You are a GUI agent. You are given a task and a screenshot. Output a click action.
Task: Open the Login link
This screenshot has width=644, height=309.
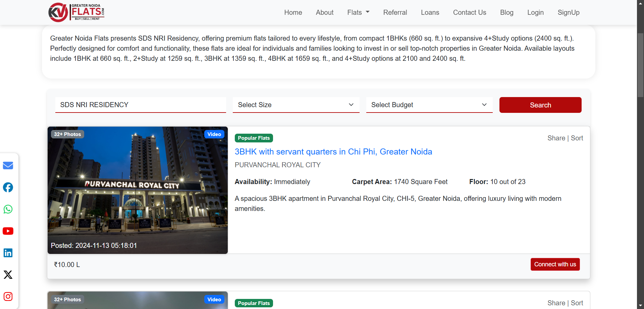(x=535, y=12)
